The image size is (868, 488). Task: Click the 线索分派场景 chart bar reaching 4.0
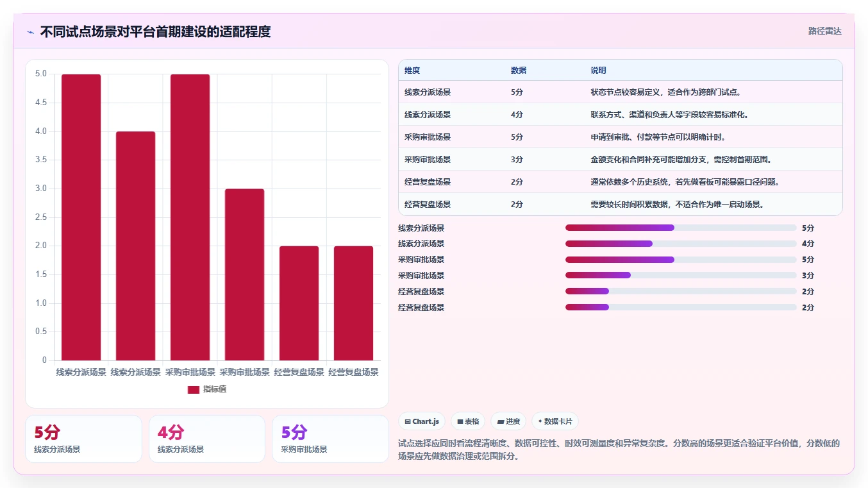(136, 246)
